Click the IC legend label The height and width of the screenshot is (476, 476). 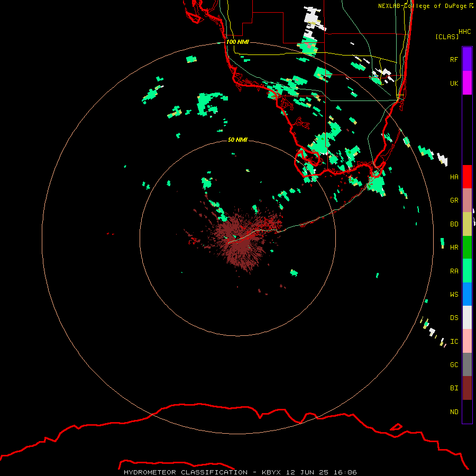coord(454,341)
